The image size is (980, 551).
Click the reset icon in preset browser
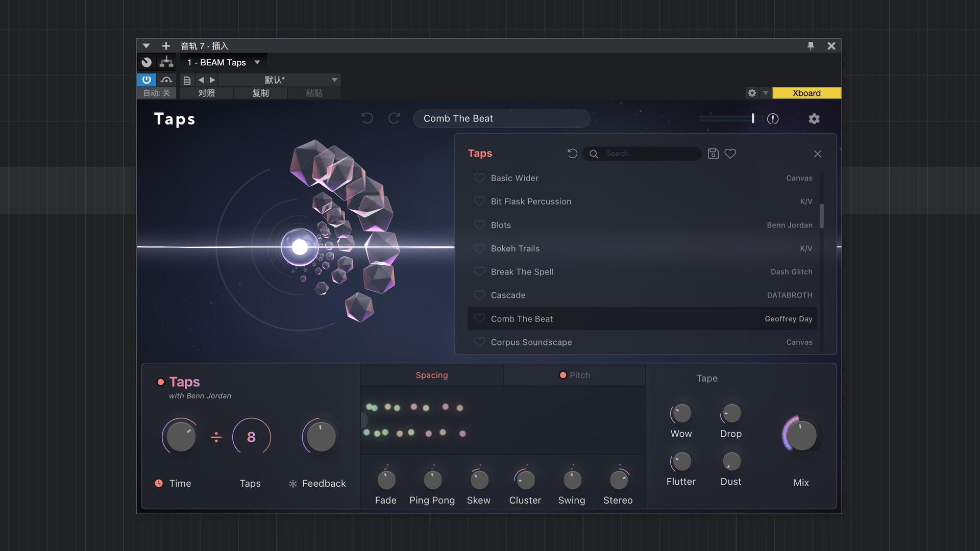click(572, 154)
